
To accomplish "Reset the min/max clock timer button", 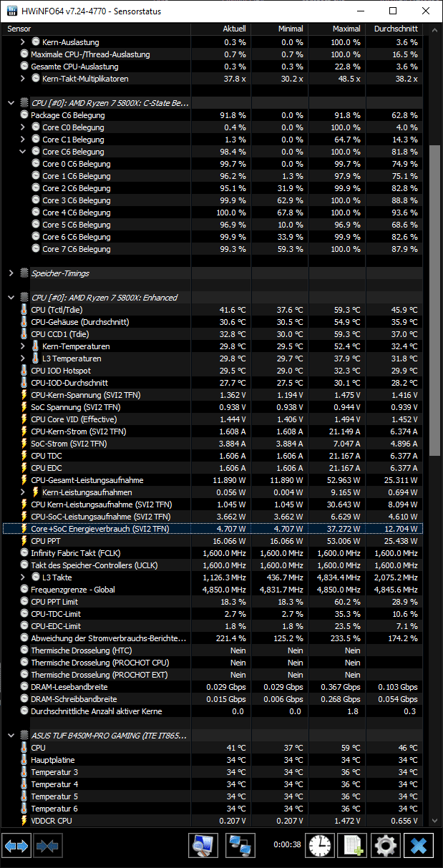I will [x=321, y=846].
